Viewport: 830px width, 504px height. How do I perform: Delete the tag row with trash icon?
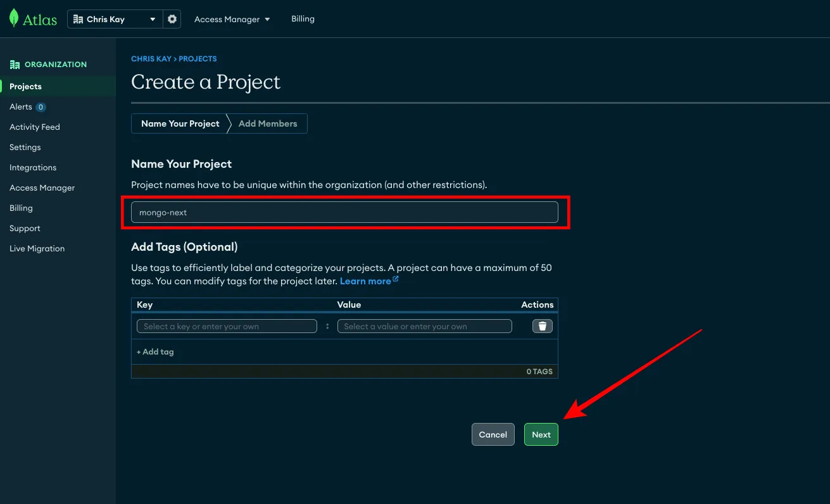click(543, 326)
